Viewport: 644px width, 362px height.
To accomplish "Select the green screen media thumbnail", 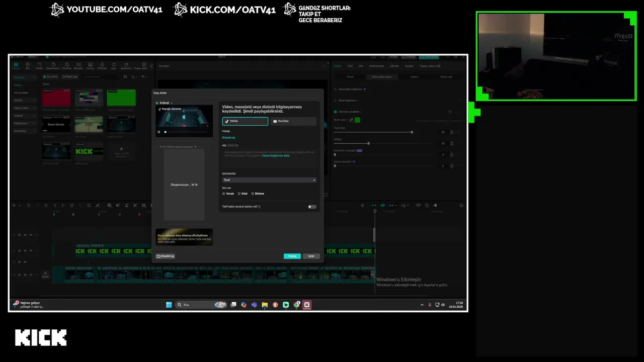I will pos(121,98).
